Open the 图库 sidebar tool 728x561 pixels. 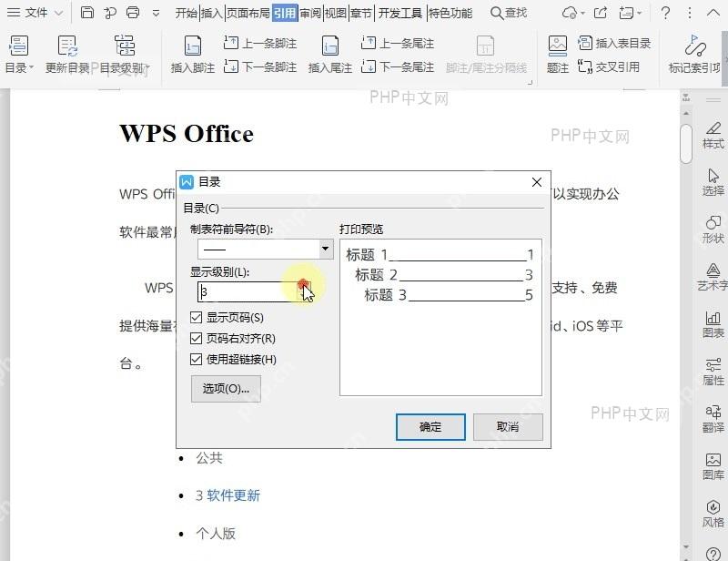pos(713,466)
